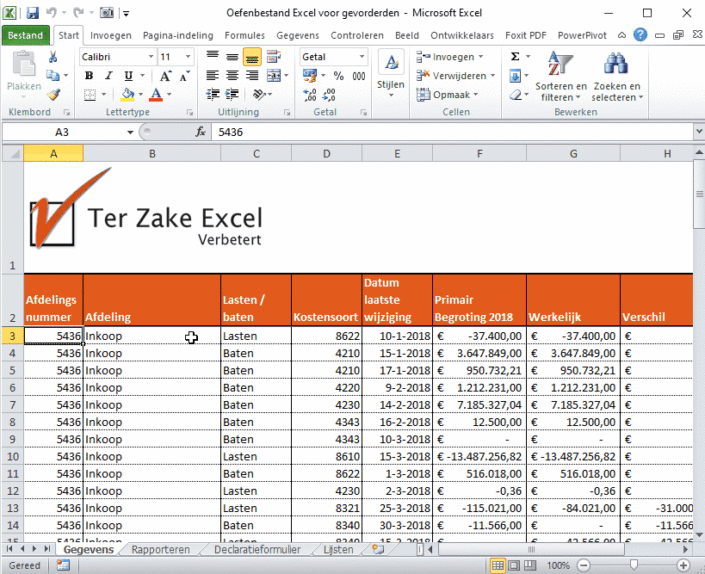
Task: Click the green Bestand button
Action: (25, 35)
